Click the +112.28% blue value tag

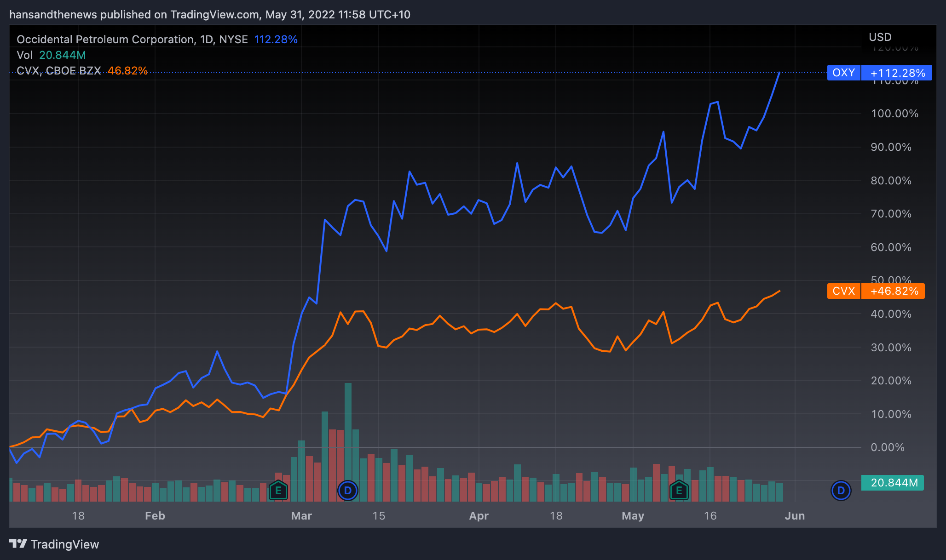[897, 73]
